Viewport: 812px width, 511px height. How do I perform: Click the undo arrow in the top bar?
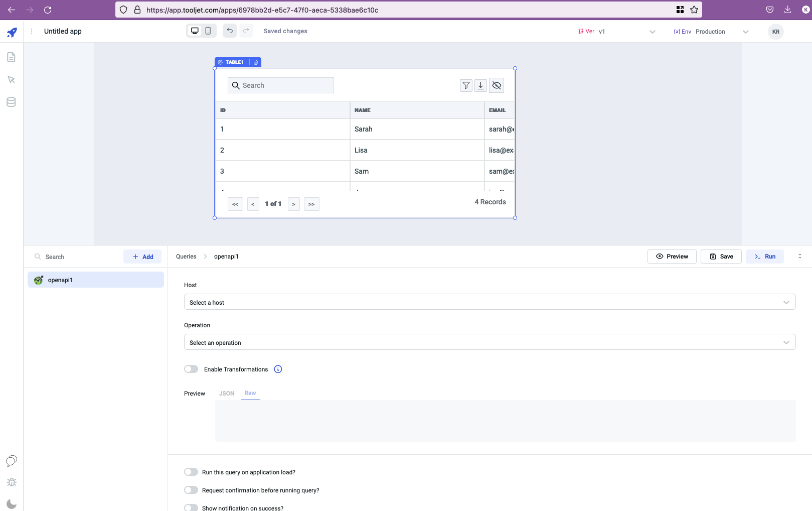pos(229,31)
